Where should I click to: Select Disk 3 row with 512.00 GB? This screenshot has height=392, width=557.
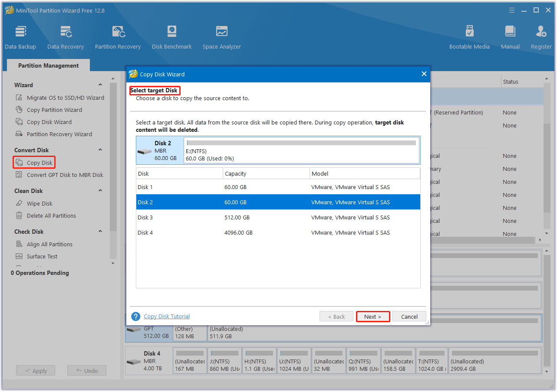tap(278, 217)
